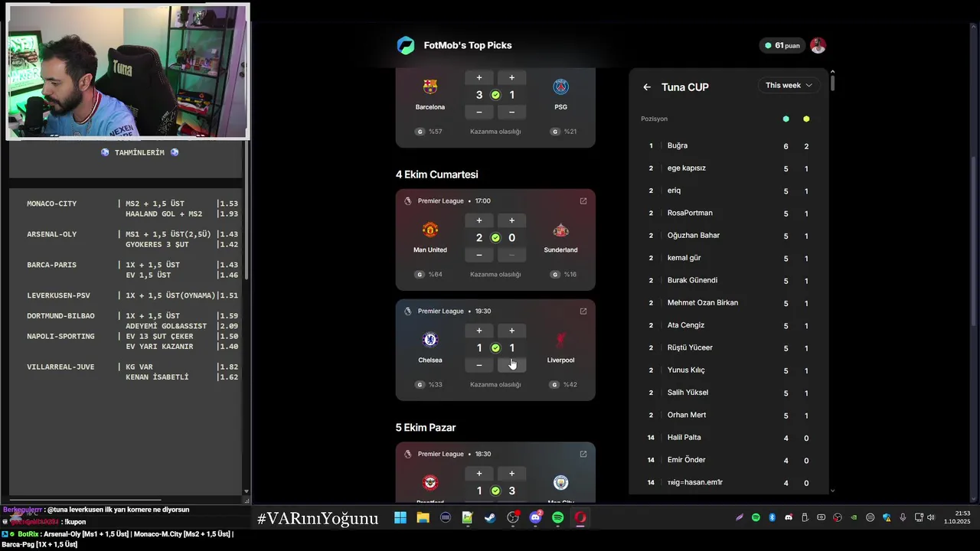This screenshot has height=551, width=980.
Task: Open Steam from taskbar
Action: [490, 518]
